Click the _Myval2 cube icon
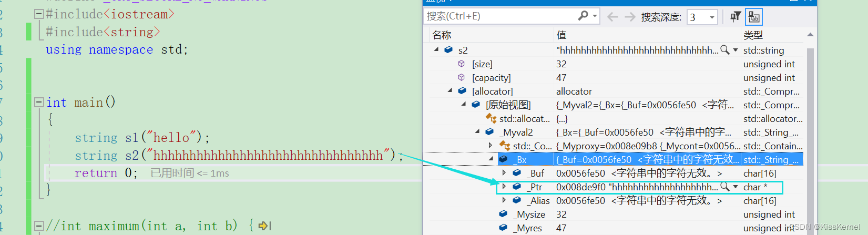Screen dimensions: 868x235 click(x=489, y=131)
